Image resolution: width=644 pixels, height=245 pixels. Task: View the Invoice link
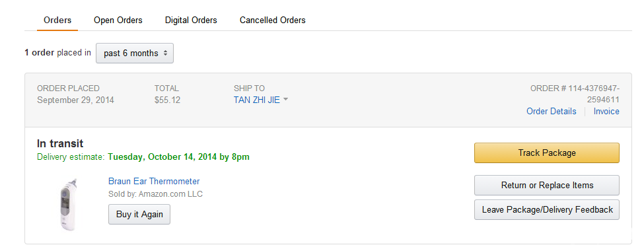point(606,111)
